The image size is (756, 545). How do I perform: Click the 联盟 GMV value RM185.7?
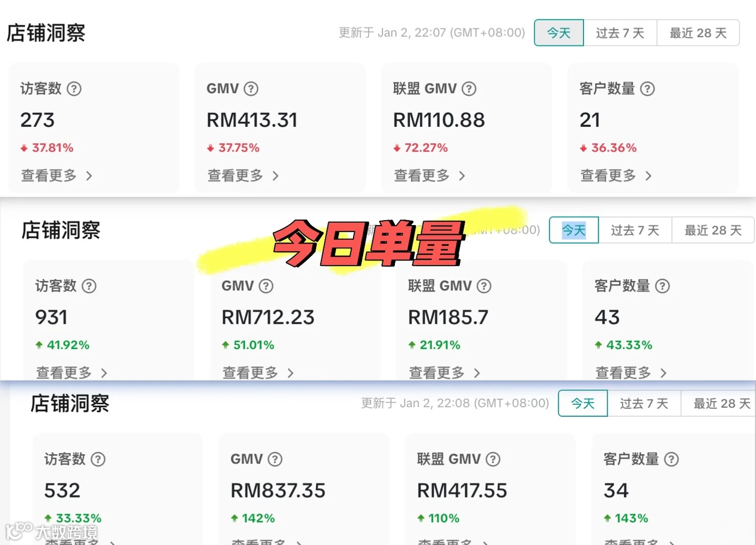[448, 317]
